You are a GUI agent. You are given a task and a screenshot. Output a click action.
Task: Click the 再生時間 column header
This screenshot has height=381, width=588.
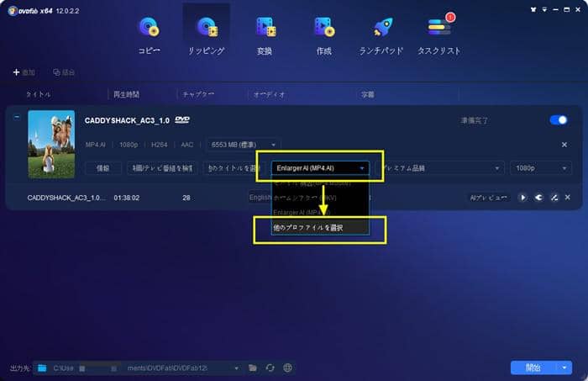point(126,94)
